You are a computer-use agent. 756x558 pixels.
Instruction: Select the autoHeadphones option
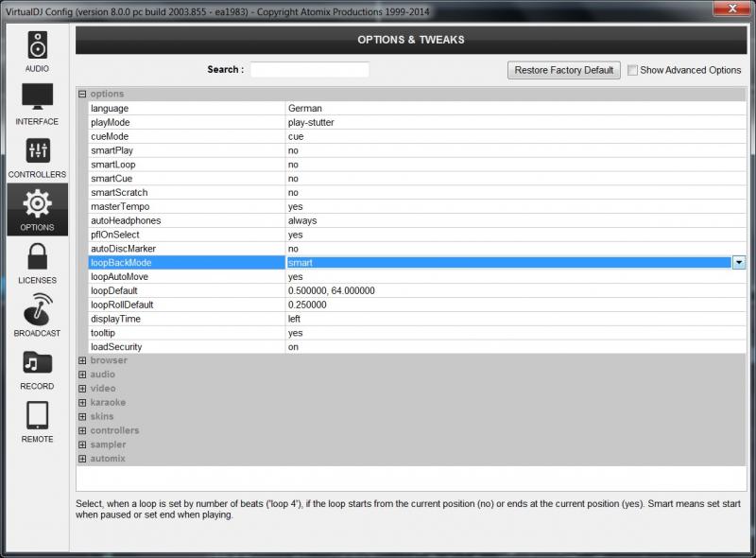tap(417, 220)
